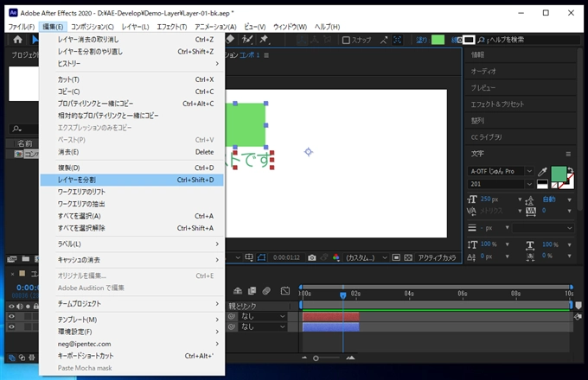Swap fill and stroke arrow icon
The height and width of the screenshot is (380, 588).
[x=571, y=170]
